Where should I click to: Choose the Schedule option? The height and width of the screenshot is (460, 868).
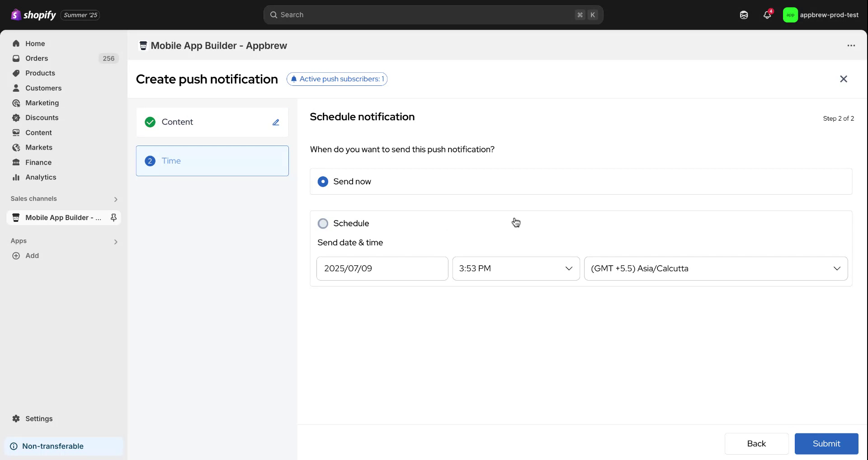pyautogui.click(x=323, y=223)
